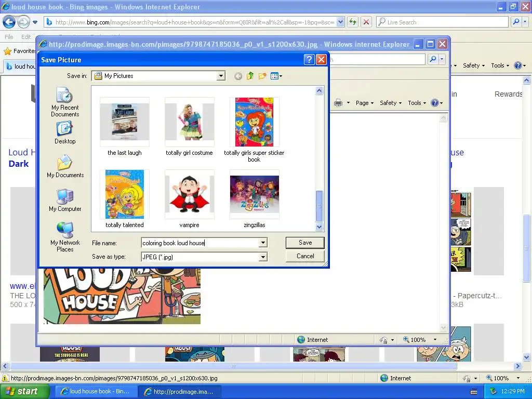532x399 pixels.
Task: Click the language bar keyboard icon in system tray
Action: coord(474,392)
